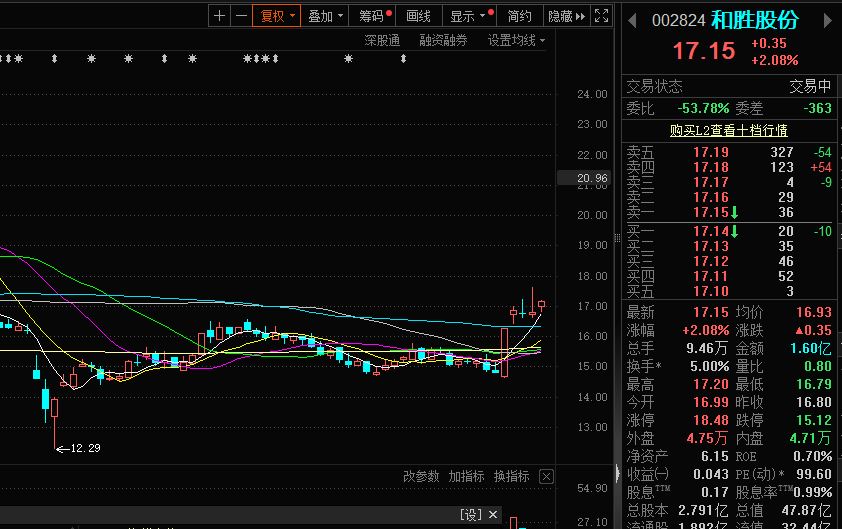
Task: Select the 画线 drawing tool
Action: [418, 16]
